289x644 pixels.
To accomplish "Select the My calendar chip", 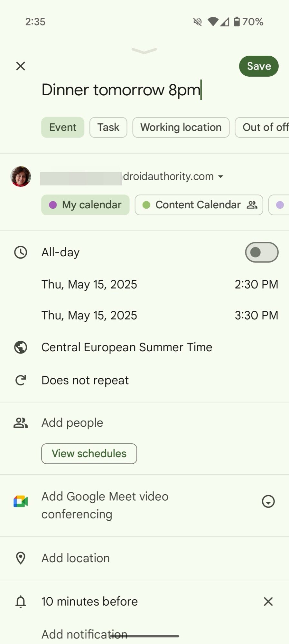I will pos(85,205).
